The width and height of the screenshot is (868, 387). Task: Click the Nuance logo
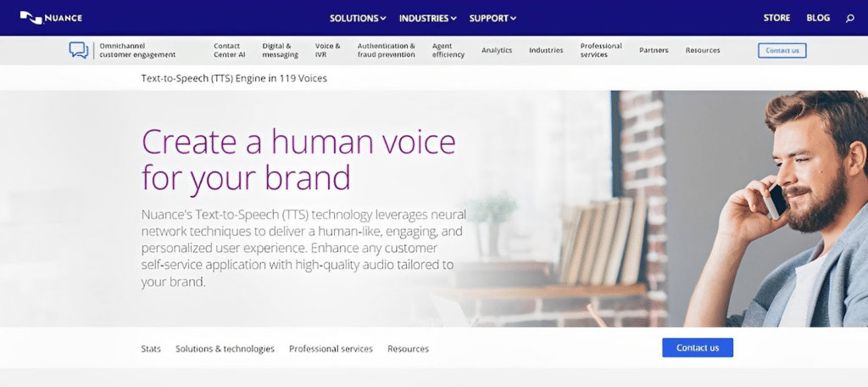pos(51,18)
